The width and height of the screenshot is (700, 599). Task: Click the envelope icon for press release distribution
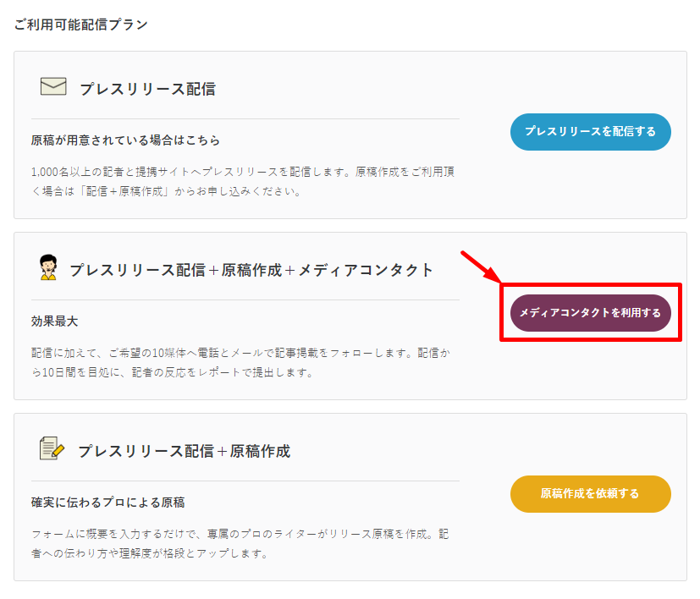coord(53,86)
